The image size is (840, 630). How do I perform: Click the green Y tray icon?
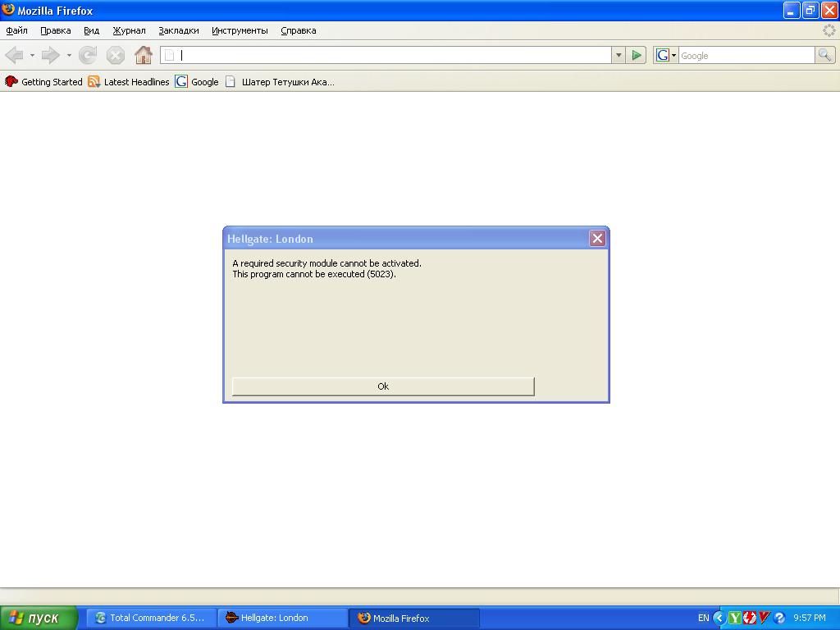click(x=735, y=618)
